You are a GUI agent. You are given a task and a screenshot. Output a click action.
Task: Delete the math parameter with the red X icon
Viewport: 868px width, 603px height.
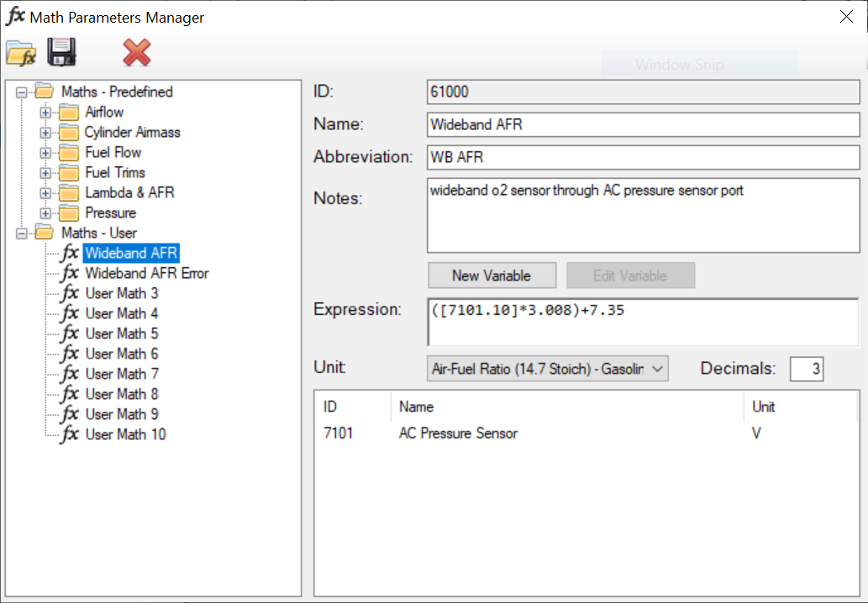(136, 53)
